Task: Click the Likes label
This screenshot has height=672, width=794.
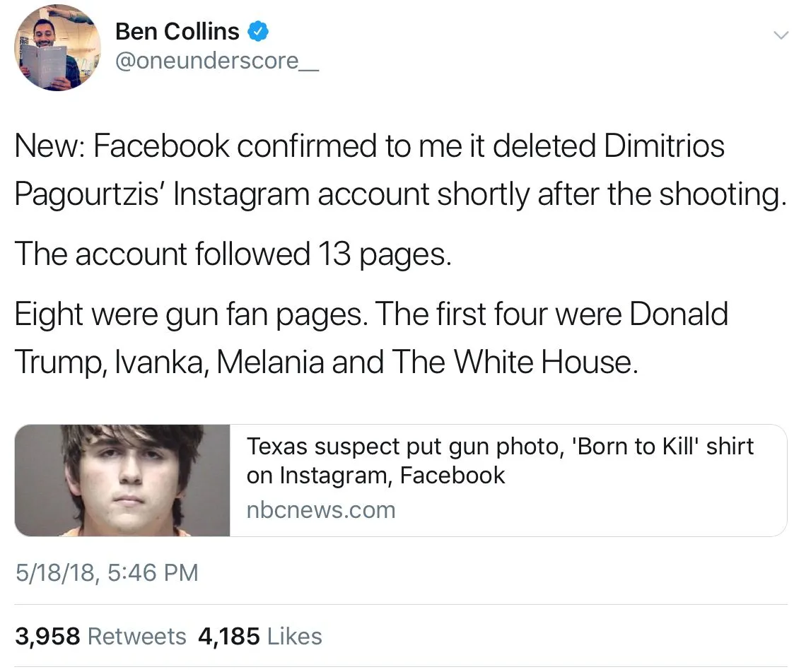Action: pos(295,636)
